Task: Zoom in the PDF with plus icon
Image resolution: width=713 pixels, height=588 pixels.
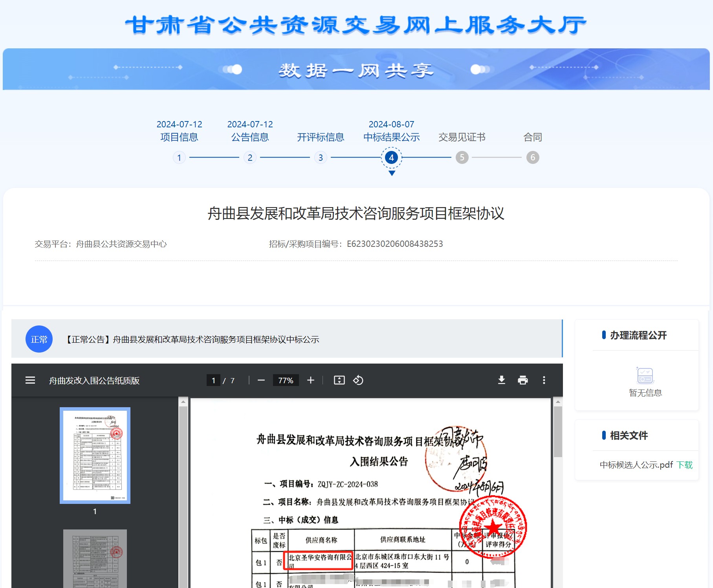Action: pos(311,380)
